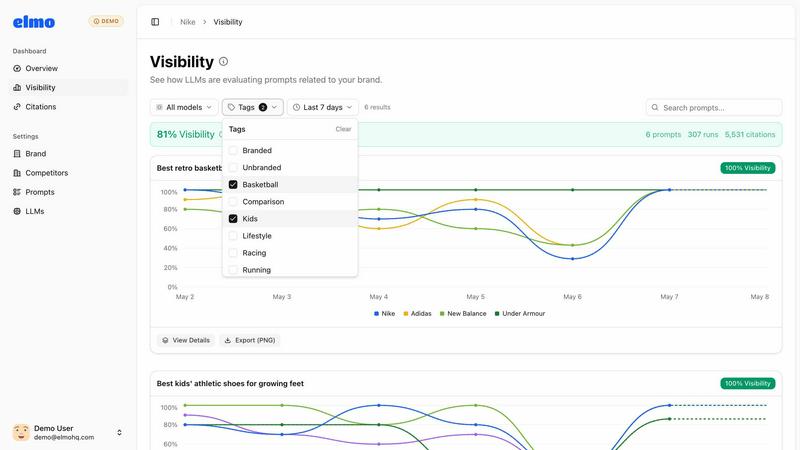Uncheck the Basketball tag checkbox
This screenshot has width=800, height=450.
(x=233, y=185)
